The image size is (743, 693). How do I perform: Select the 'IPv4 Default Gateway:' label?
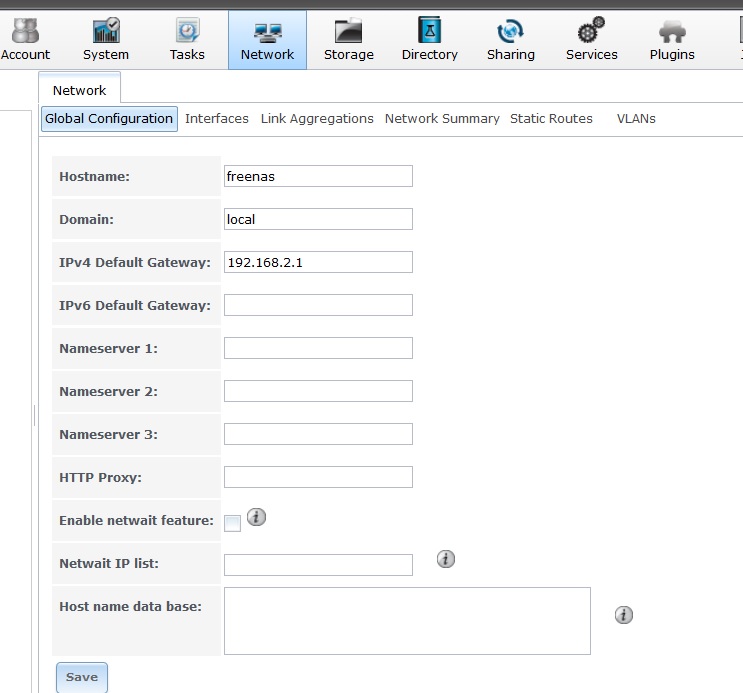coord(135,263)
